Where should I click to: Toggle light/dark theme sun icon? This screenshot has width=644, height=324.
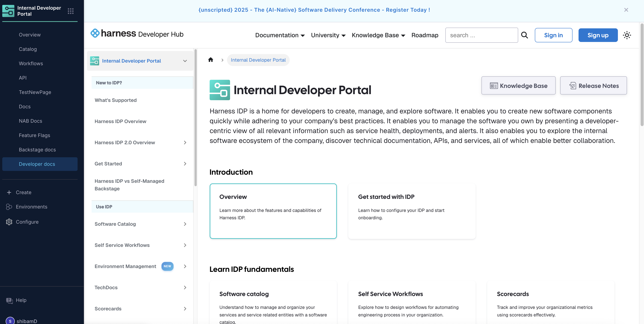(x=627, y=35)
